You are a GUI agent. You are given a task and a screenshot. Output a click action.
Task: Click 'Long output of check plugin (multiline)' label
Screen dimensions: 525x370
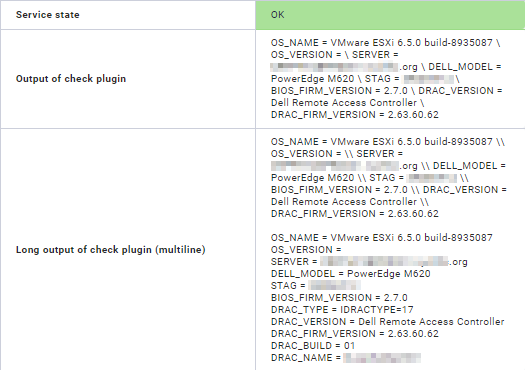click(x=110, y=250)
